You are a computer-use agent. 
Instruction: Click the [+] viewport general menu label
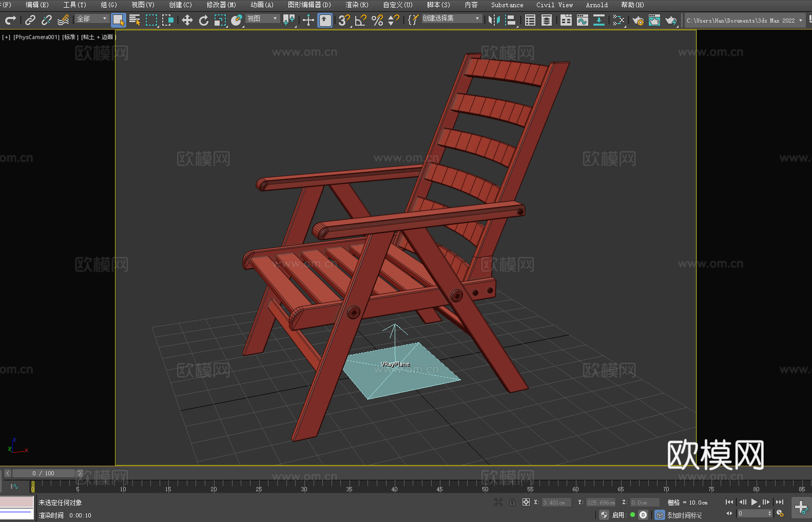(6, 37)
